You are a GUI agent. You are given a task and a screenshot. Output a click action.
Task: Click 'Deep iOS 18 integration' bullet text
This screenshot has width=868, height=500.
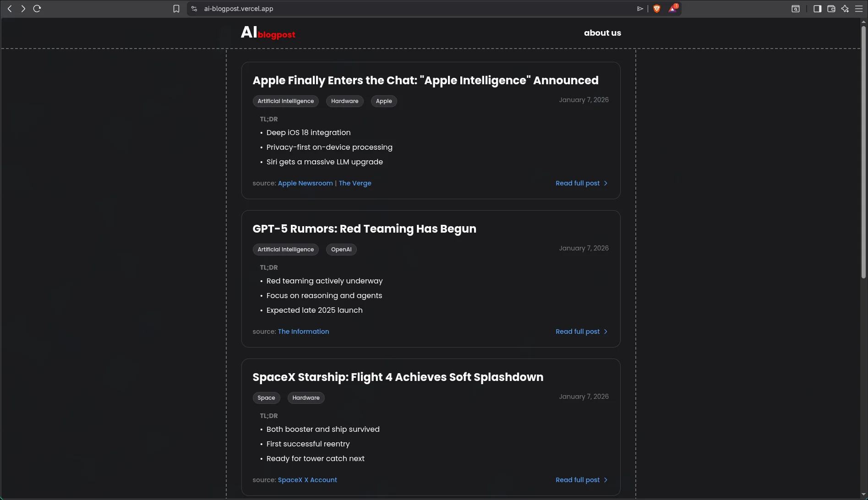[308, 133]
